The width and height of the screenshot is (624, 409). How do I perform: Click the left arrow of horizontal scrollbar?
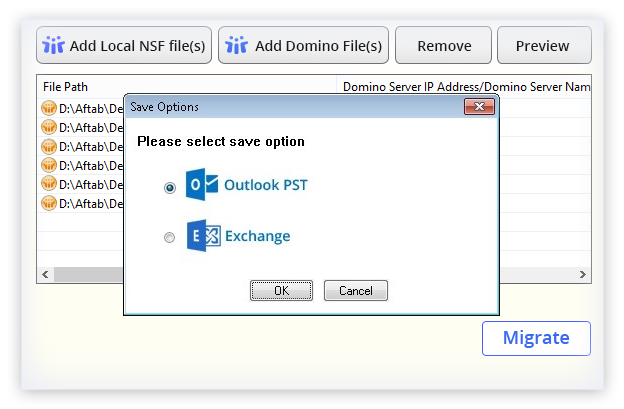[45, 275]
